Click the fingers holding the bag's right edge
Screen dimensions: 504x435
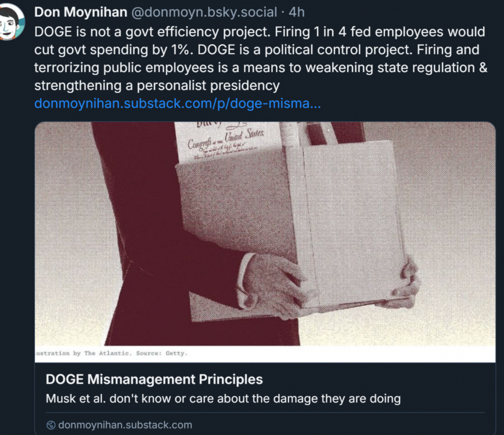(406, 281)
